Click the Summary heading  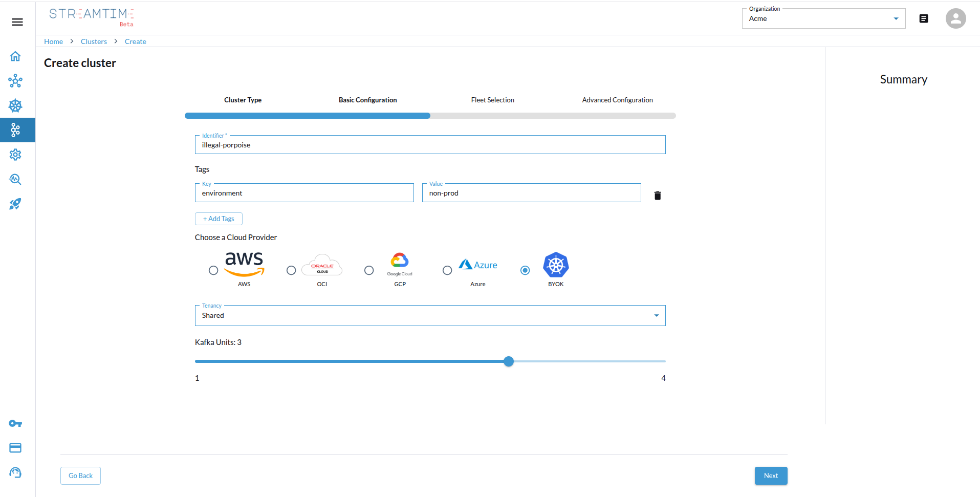point(904,79)
